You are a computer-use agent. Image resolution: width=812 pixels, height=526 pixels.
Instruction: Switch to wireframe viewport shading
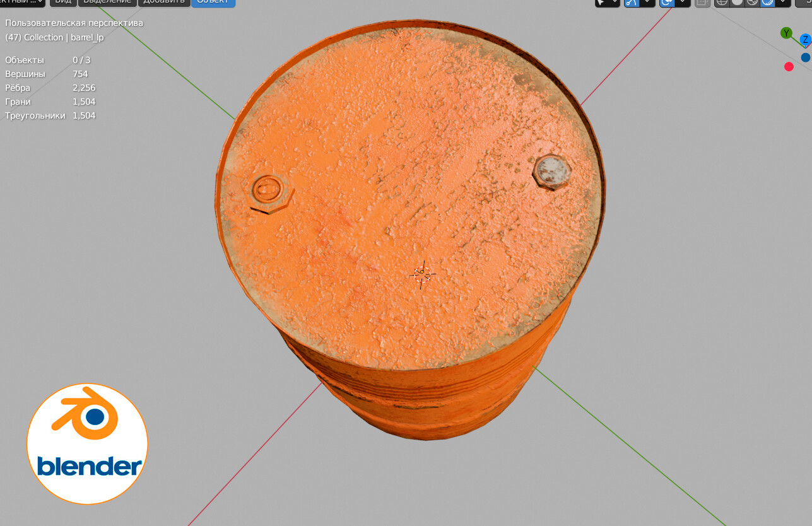(722, 3)
